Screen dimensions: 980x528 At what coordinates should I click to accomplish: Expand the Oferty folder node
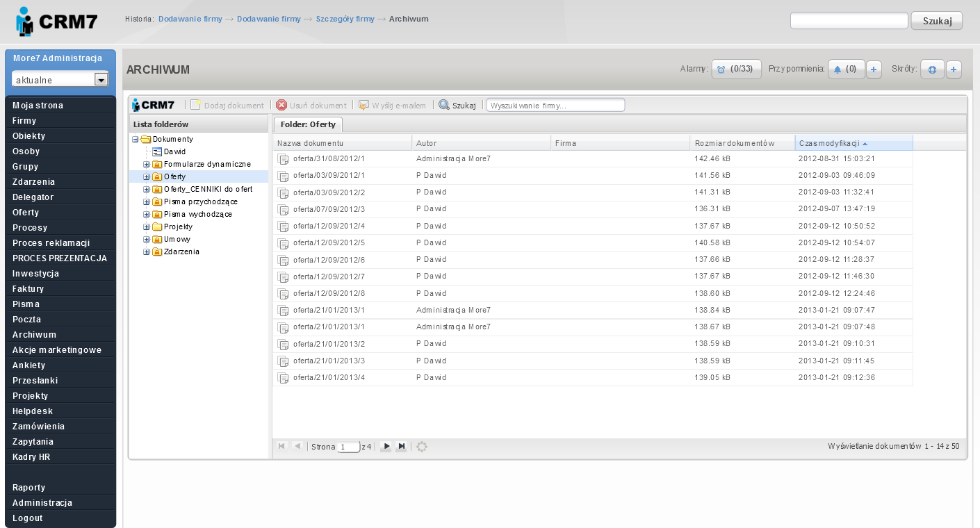pyautogui.click(x=147, y=176)
